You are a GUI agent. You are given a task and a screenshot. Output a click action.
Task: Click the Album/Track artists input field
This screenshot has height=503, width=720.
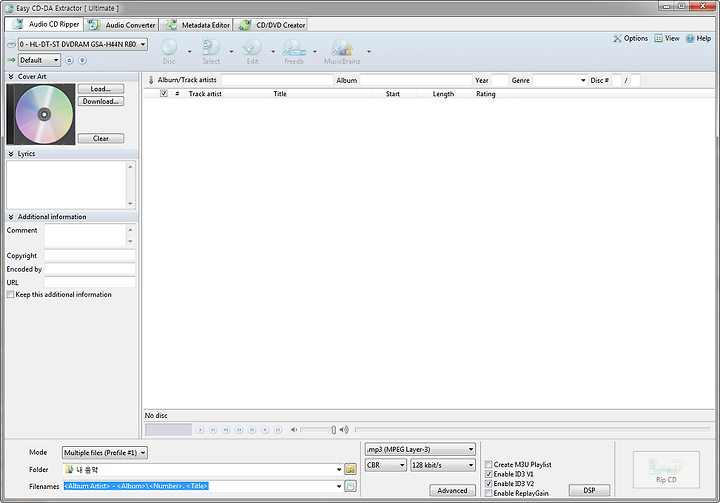coord(277,80)
